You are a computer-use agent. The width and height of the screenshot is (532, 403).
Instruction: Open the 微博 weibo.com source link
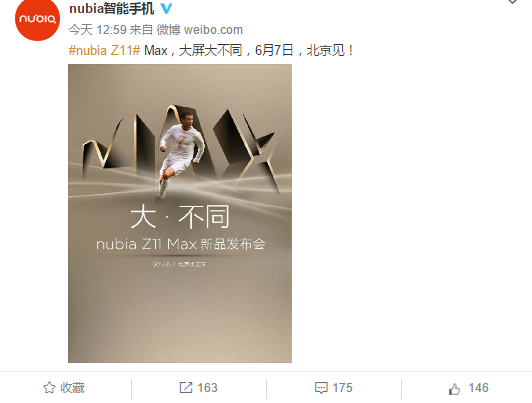coord(200,30)
